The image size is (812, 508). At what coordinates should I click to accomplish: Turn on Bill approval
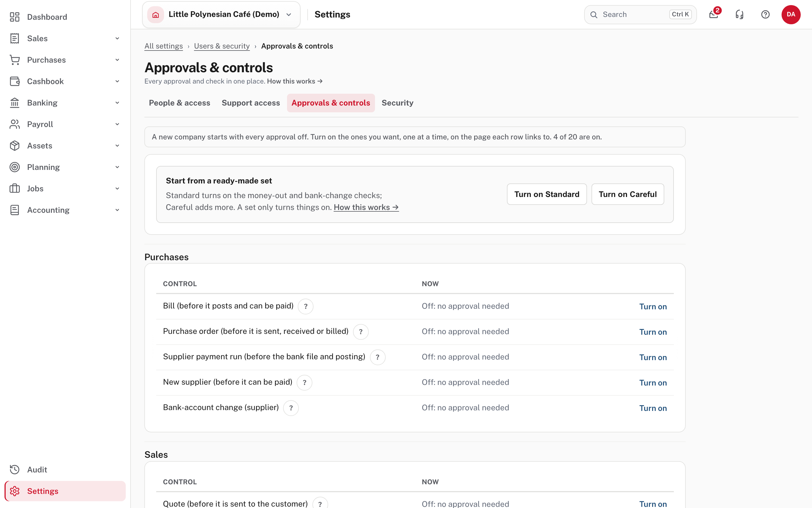(x=653, y=306)
